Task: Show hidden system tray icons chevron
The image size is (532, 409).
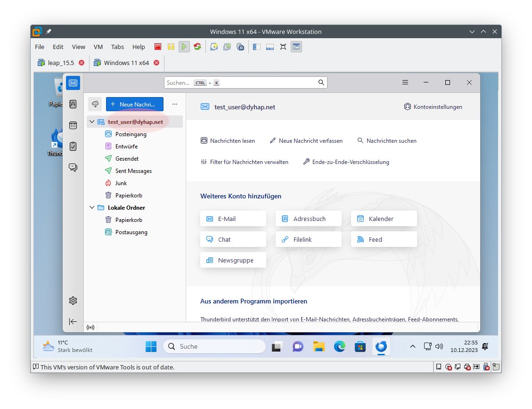Action: (x=413, y=346)
